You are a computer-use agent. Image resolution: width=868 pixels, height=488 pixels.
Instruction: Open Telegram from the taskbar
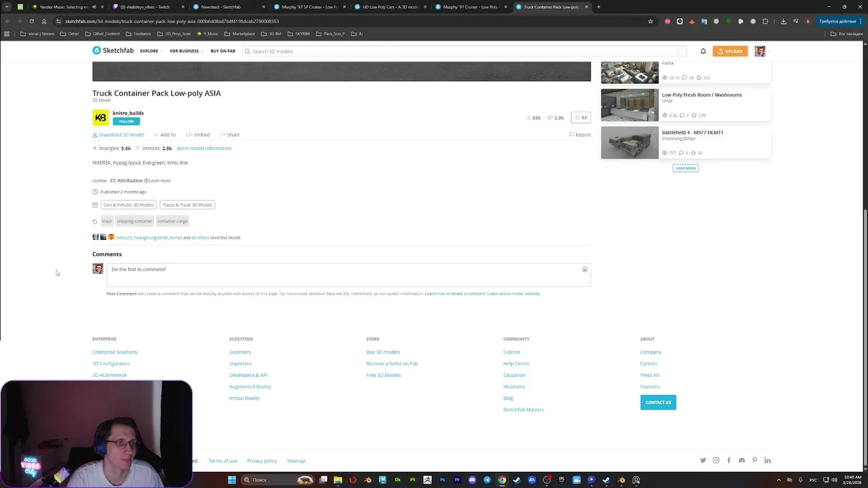click(x=487, y=480)
